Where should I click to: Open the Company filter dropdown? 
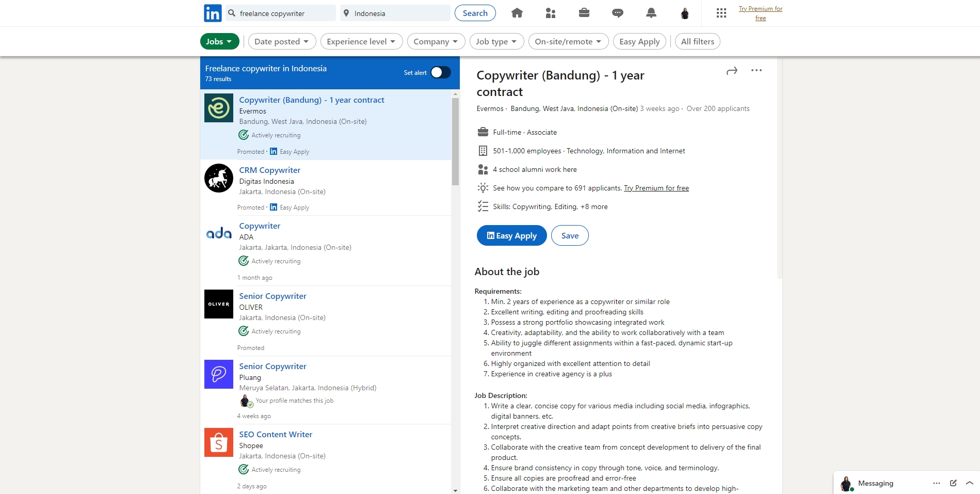click(436, 41)
